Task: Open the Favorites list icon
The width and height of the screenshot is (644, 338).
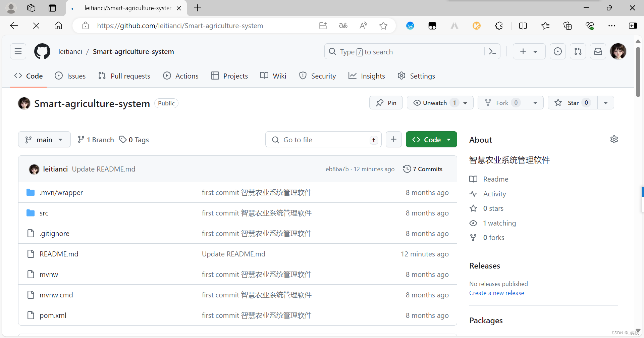Action: tap(545, 26)
